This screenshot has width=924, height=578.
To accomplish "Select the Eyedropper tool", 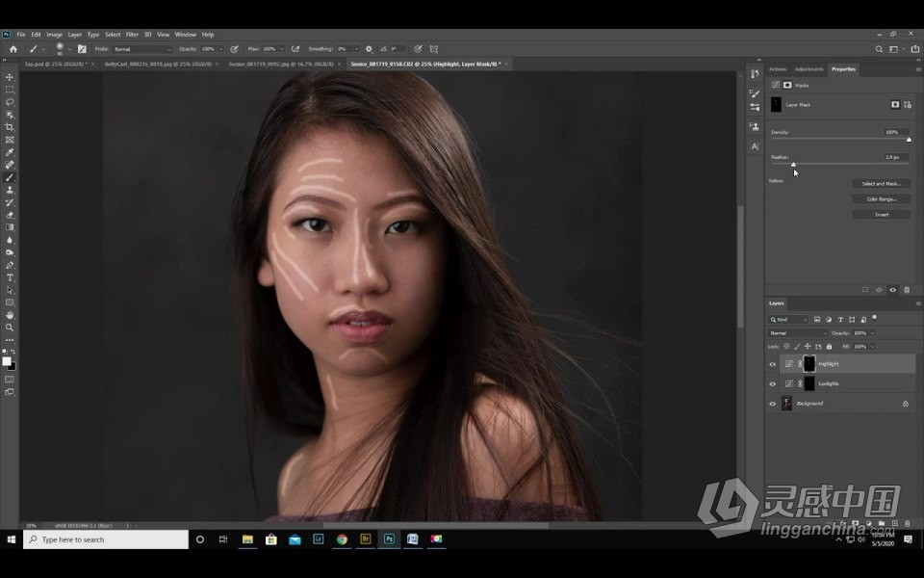I will pos(10,153).
